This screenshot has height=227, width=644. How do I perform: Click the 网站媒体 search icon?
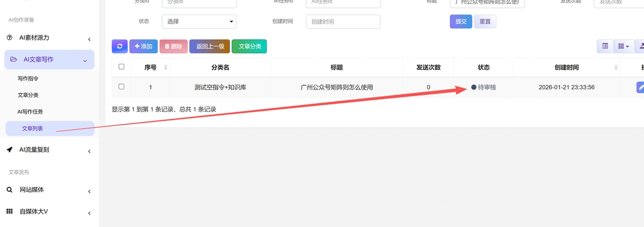coord(10,190)
